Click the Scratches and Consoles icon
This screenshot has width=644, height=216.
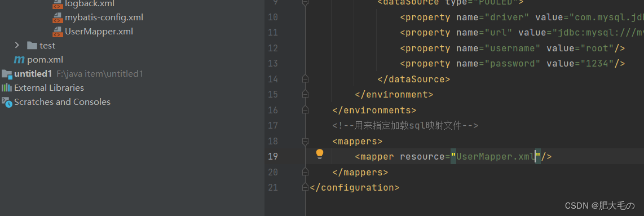[7, 102]
